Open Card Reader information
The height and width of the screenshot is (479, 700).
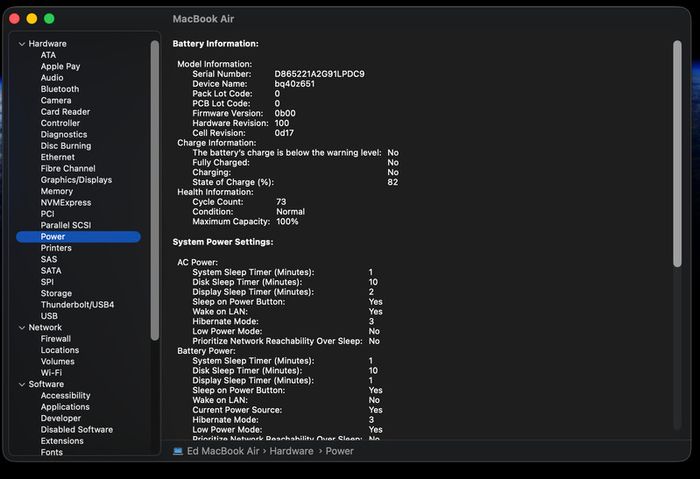[65, 112]
